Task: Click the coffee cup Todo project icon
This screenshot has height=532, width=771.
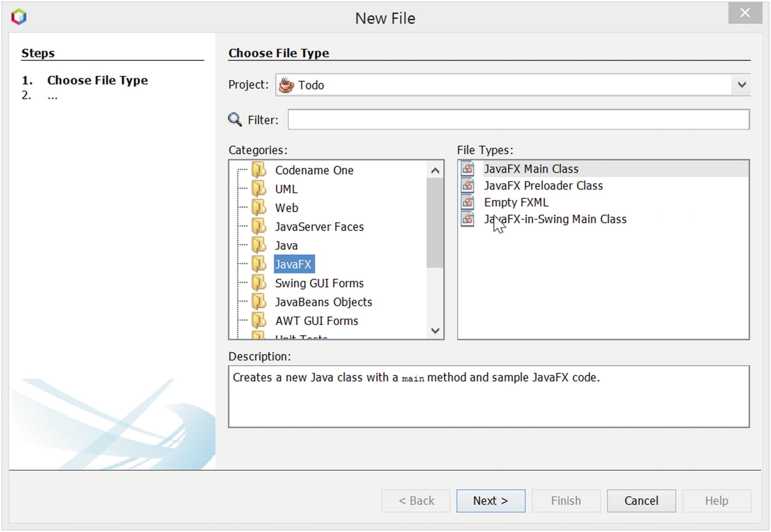Action: click(286, 85)
